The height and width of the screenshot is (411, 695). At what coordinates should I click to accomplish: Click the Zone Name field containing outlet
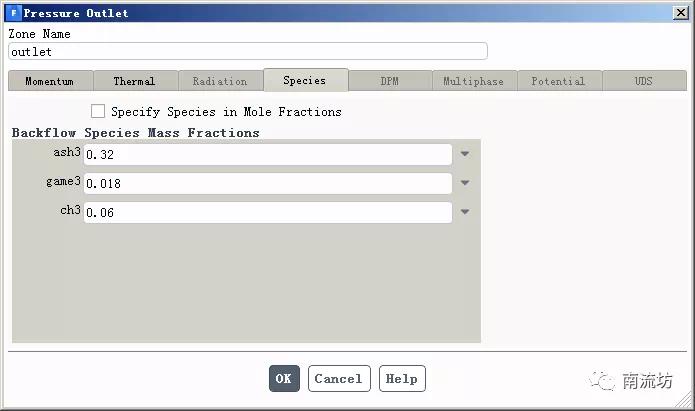[248, 51]
